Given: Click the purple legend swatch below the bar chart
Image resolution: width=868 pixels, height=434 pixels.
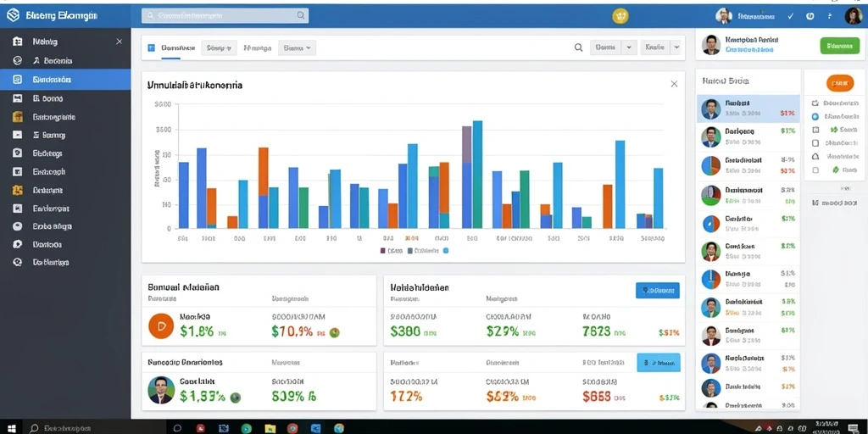Looking at the screenshot, I should point(383,251).
